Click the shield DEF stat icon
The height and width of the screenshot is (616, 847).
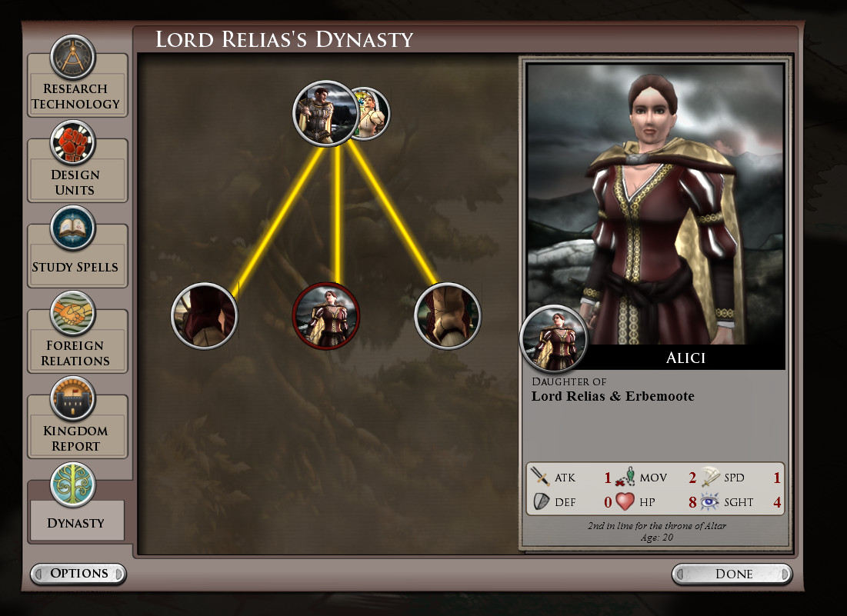pos(541,501)
